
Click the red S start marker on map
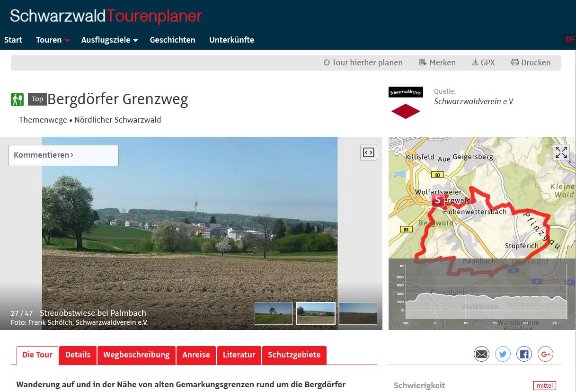click(x=438, y=200)
